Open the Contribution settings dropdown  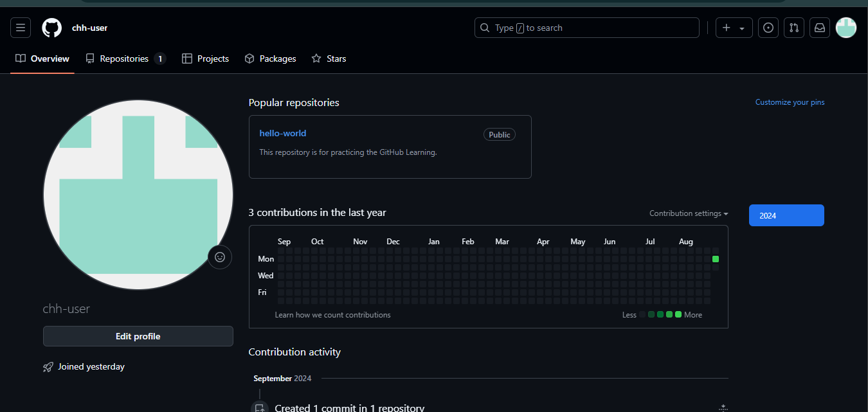pyautogui.click(x=689, y=213)
